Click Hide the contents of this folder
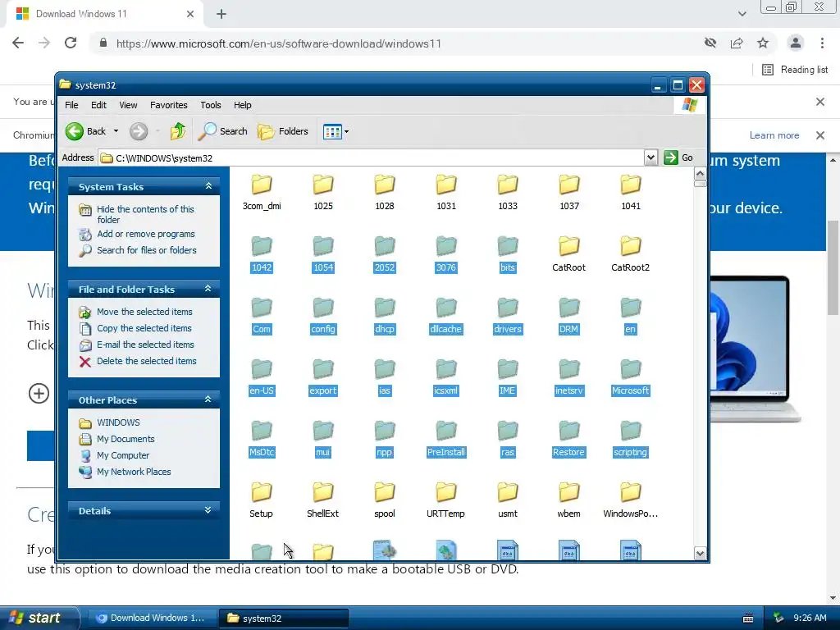The height and width of the screenshot is (630, 840). (145, 214)
